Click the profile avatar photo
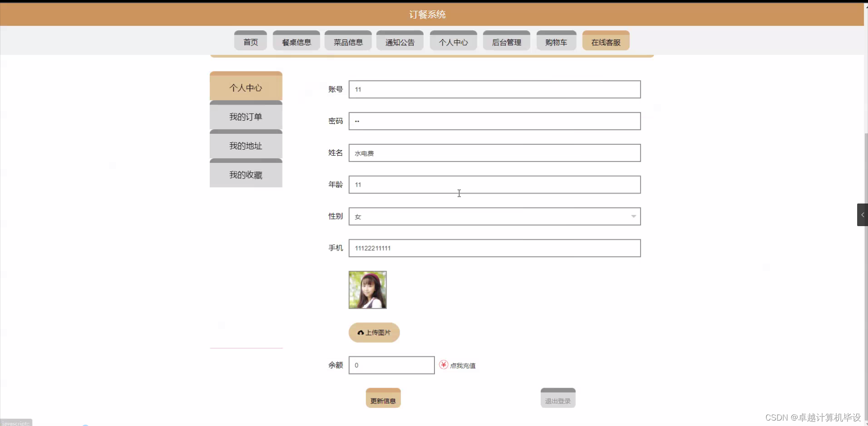 pyautogui.click(x=367, y=289)
